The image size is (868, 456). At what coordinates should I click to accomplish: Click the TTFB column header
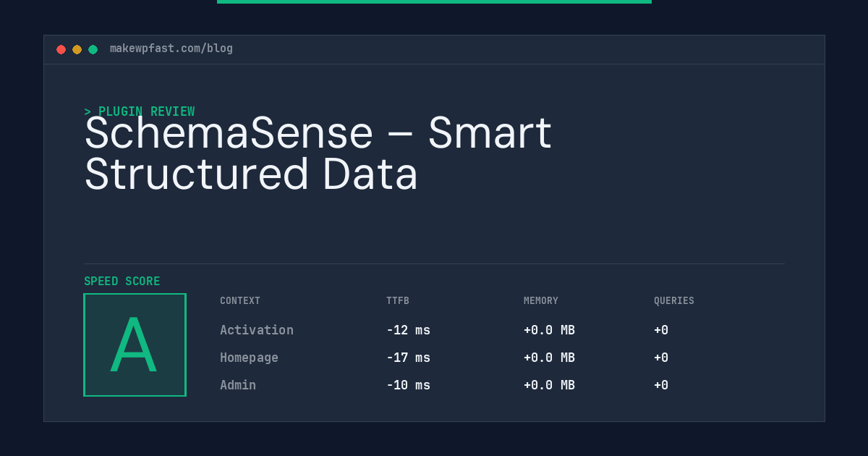click(398, 301)
